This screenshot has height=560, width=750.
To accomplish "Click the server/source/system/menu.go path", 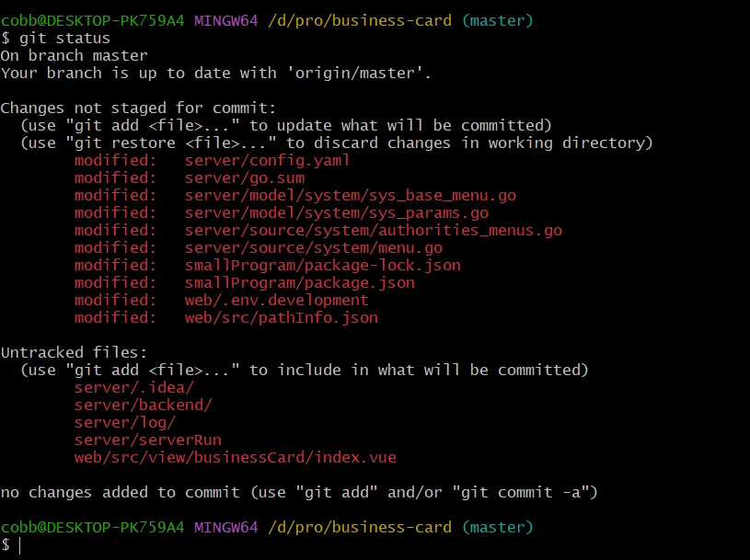I will point(313,247).
